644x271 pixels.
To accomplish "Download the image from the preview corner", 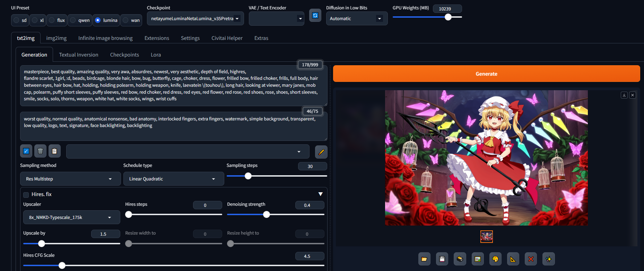I will coord(624,95).
